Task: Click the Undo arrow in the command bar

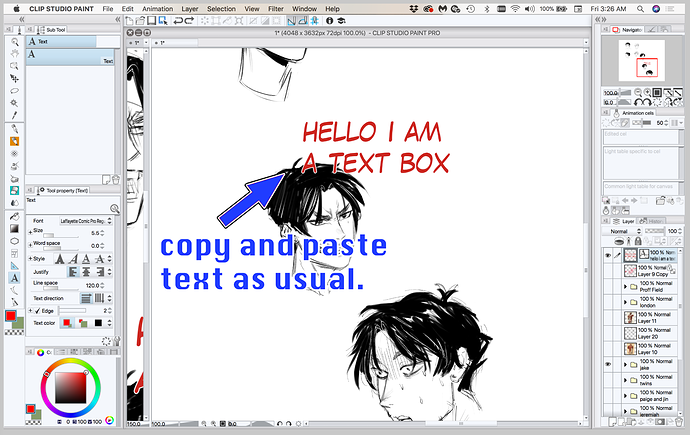Action: pos(178,20)
